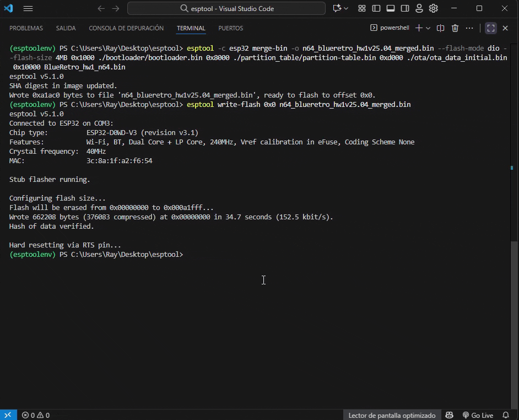Click the go back navigation arrow
Image resolution: width=519 pixels, height=420 pixels.
(x=101, y=8)
